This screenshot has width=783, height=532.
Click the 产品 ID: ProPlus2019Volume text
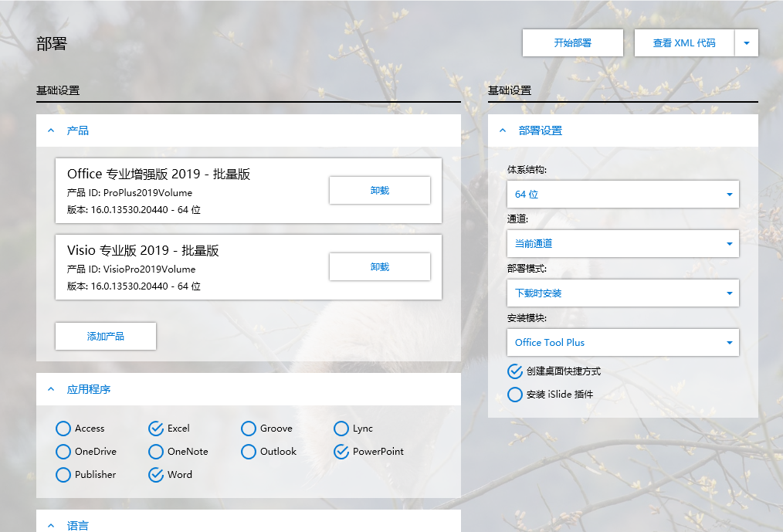(x=130, y=193)
